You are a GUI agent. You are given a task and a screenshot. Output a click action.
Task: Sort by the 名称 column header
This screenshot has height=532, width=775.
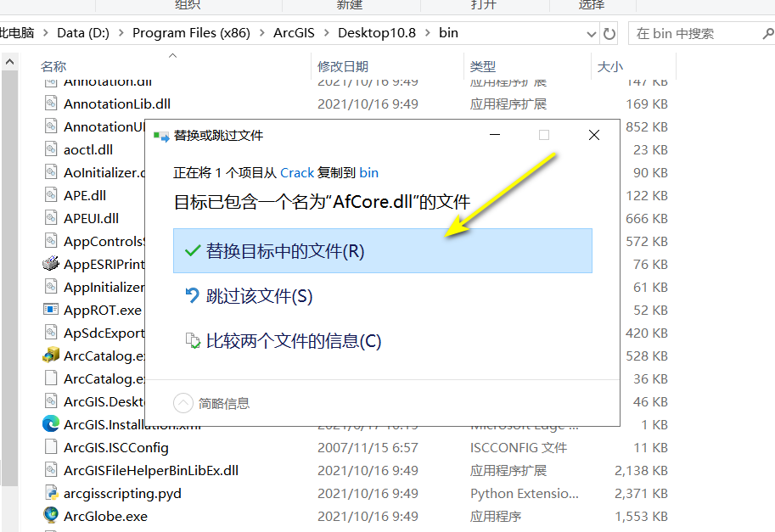pyautogui.click(x=53, y=66)
